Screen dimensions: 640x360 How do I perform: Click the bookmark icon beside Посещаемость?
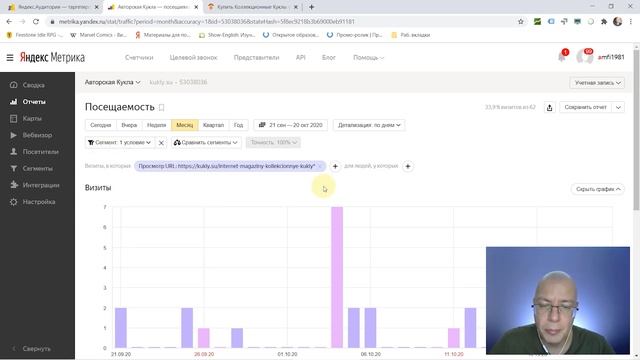click(x=162, y=107)
